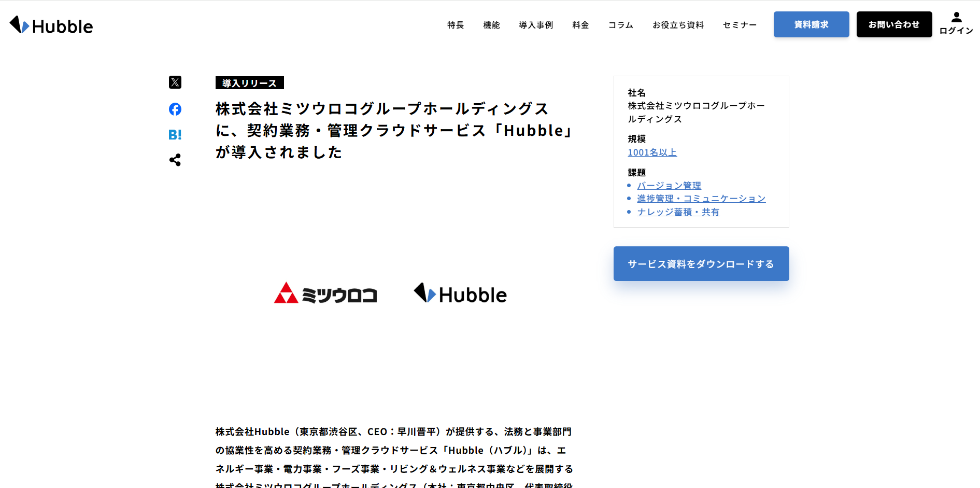Screen dimensions: 980x488
Task: Open the 導入事例 menu item
Action: [x=536, y=24]
